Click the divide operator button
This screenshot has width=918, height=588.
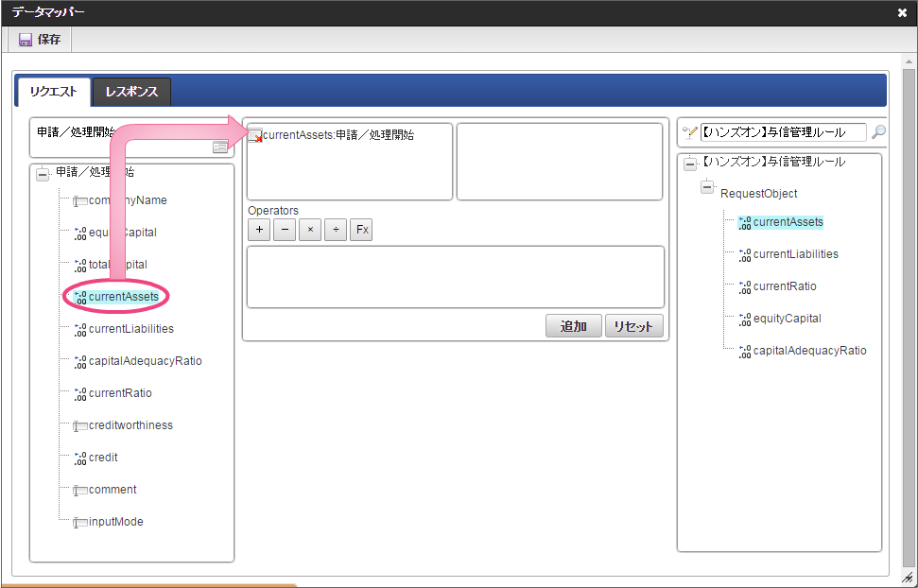(336, 230)
